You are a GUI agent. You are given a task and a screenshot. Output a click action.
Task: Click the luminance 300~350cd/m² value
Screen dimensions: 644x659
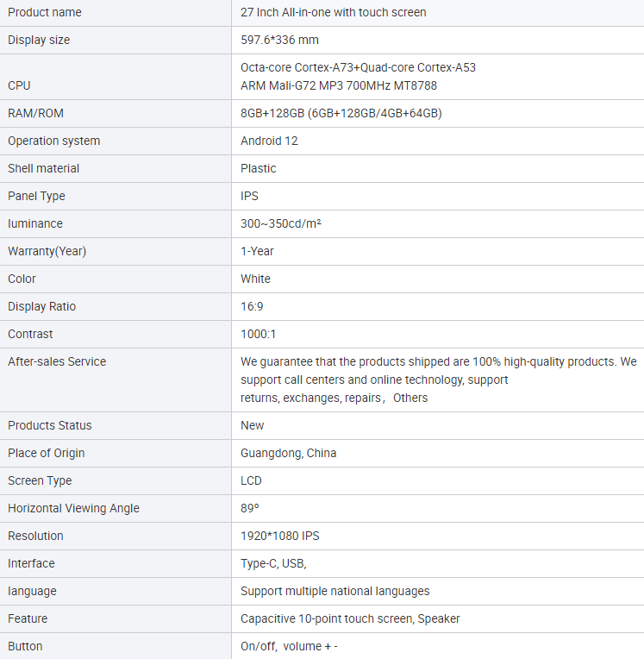pyautogui.click(x=281, y=223)
